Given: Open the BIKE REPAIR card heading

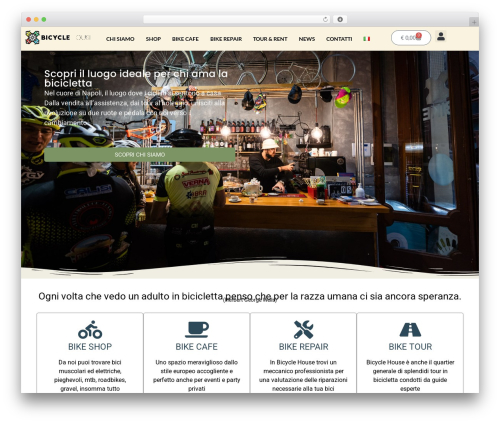Looking at the screenshot, I should 303,347.
